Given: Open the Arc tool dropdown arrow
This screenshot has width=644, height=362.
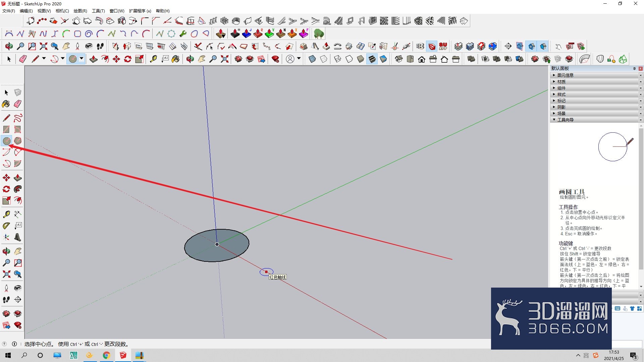Looking at the screenshot, I should pyautogui.click(x=63, y=59).
